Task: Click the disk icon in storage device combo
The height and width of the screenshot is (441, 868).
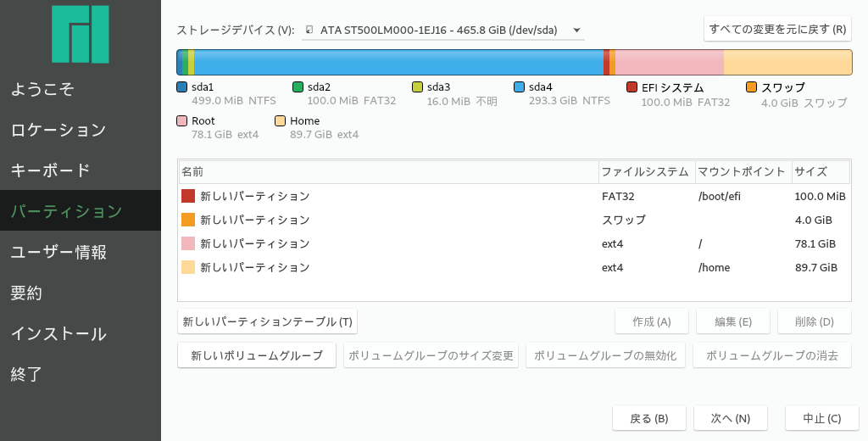Action: [x=309, y=30]
